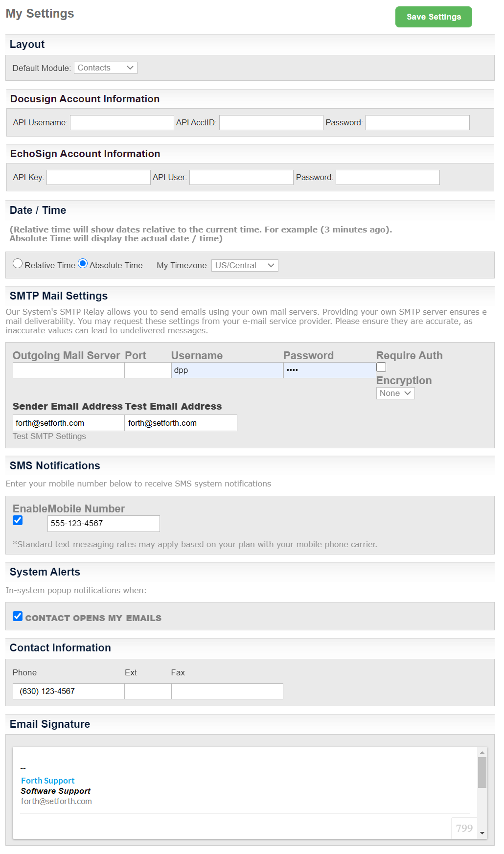Click the Fax field in Contact Information
504x854 pixels.
[x=227, y=691]
